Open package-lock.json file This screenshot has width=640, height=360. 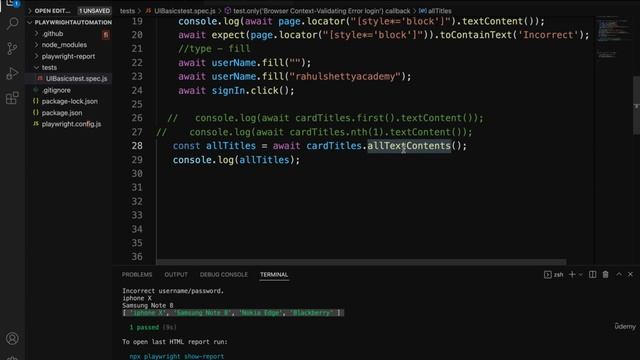69,101
